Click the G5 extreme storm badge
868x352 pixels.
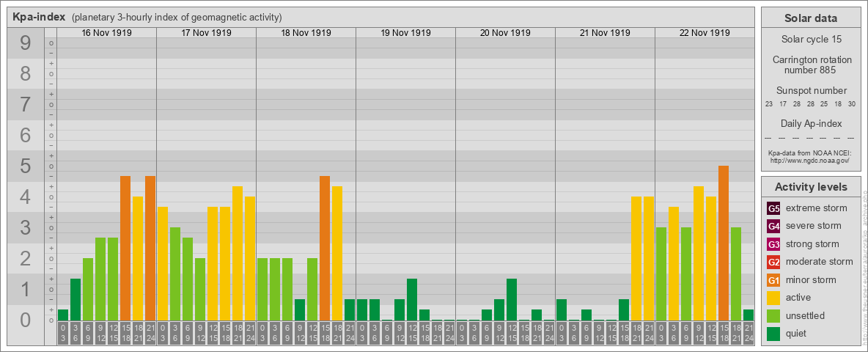[773, 208]
